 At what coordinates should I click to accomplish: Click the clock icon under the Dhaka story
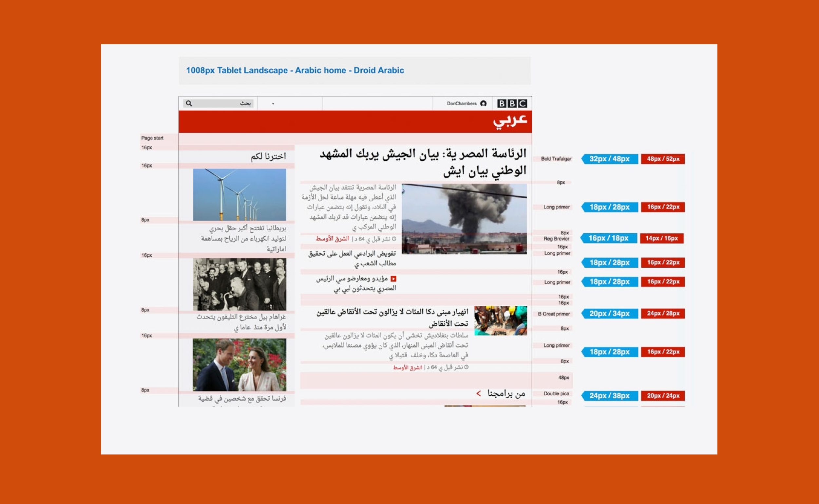[467, 367]
